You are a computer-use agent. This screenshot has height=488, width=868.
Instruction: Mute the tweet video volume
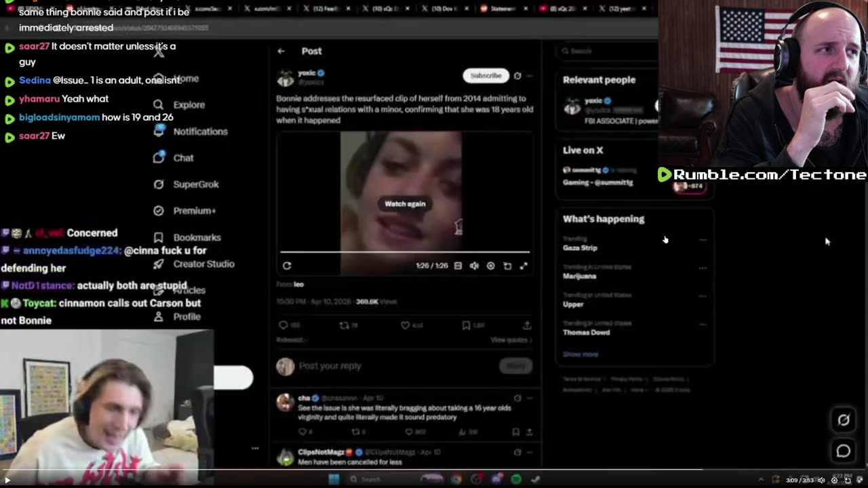pos(474,266)
